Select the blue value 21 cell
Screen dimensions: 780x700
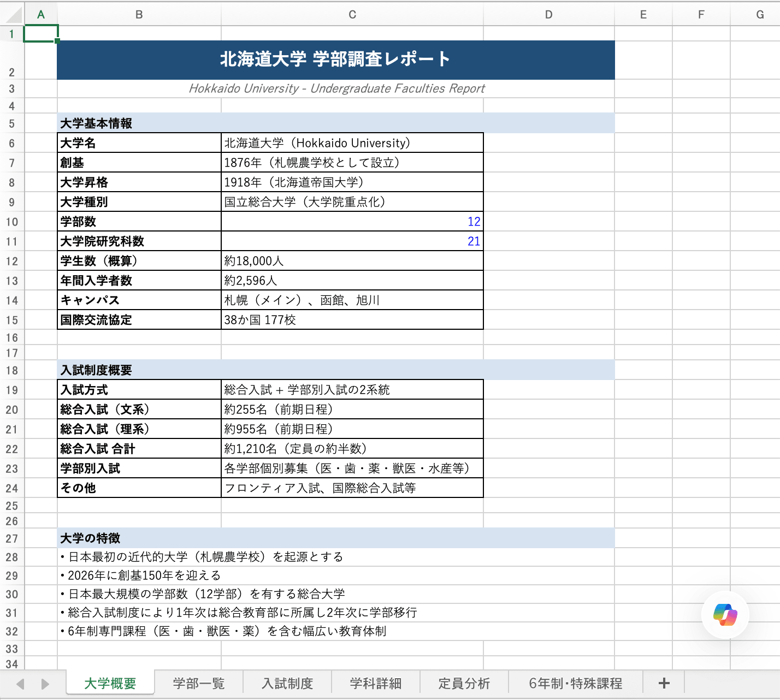click(x=352, y=241)
